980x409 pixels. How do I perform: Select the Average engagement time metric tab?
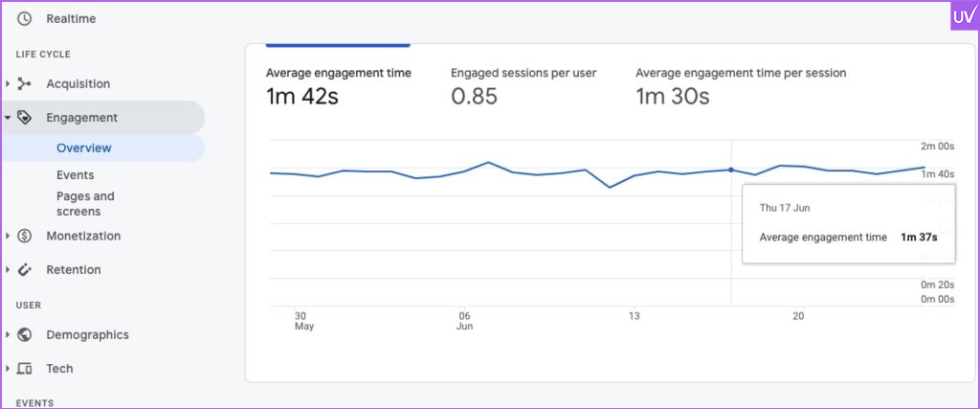pyautogui.click(x=338, y=85)
